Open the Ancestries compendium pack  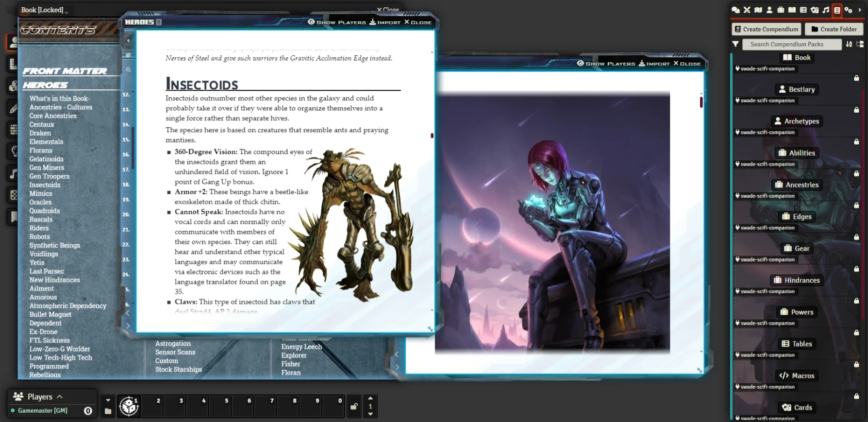coord(797,185)
